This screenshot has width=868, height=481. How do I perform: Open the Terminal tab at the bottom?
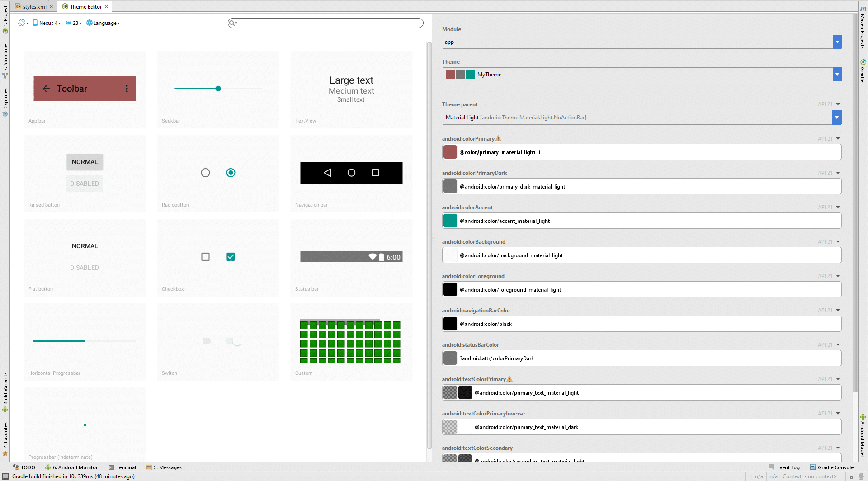point(126,467)
